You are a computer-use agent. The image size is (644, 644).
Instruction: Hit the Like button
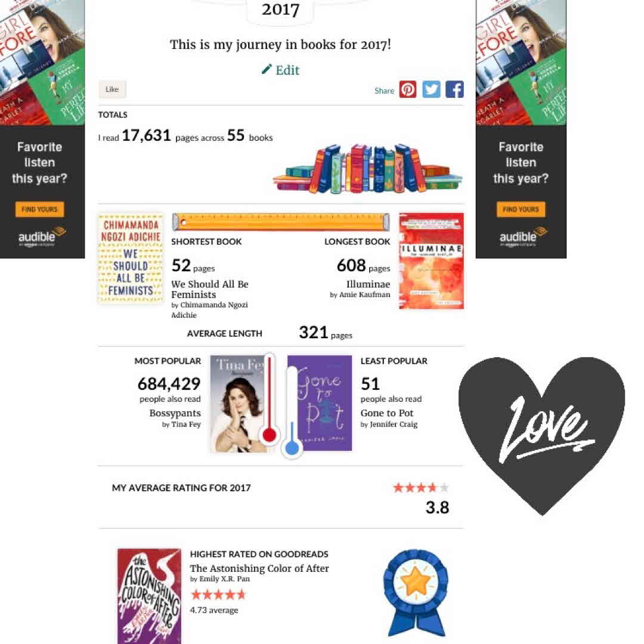click(112, 89)
